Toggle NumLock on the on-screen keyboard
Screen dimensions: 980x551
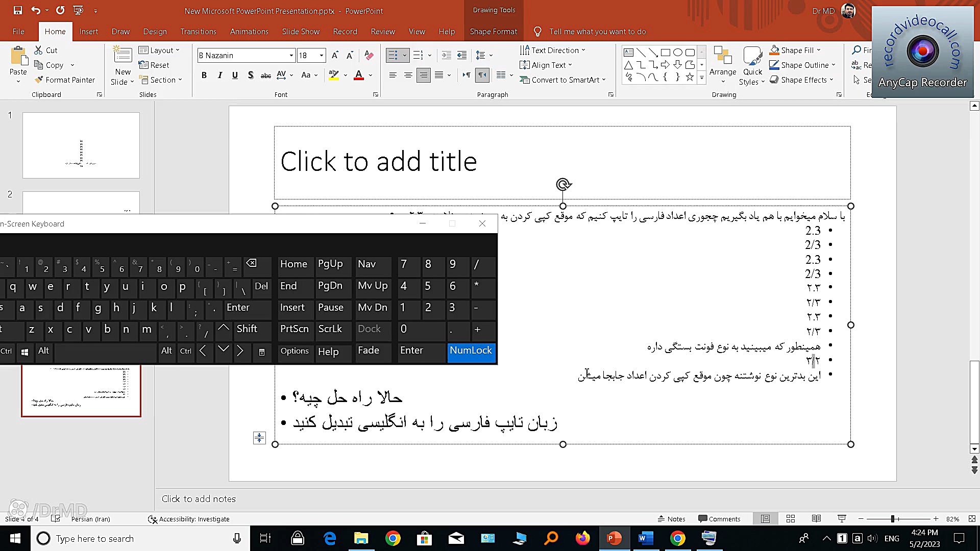471,351
